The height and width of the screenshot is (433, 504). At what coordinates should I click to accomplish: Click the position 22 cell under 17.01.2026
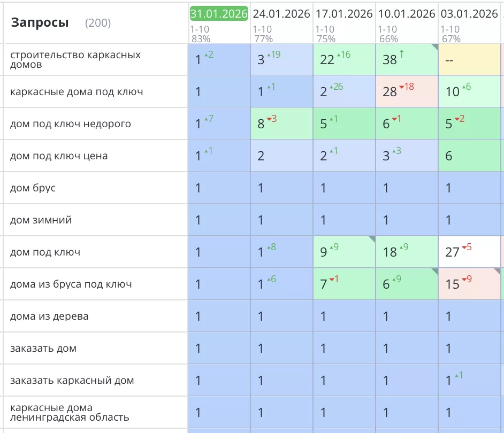tap(344, 60)
